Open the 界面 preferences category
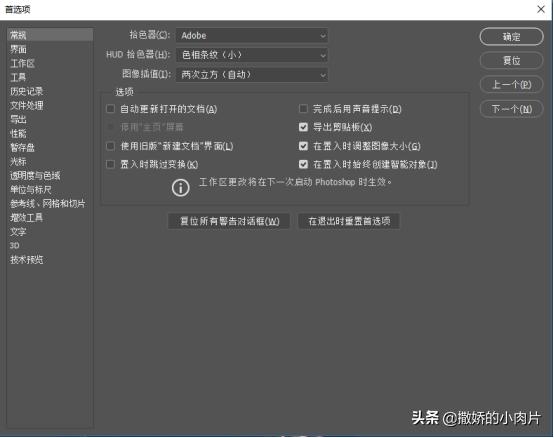The height and width of the screenshot is (438, 554). click(18, 49)
